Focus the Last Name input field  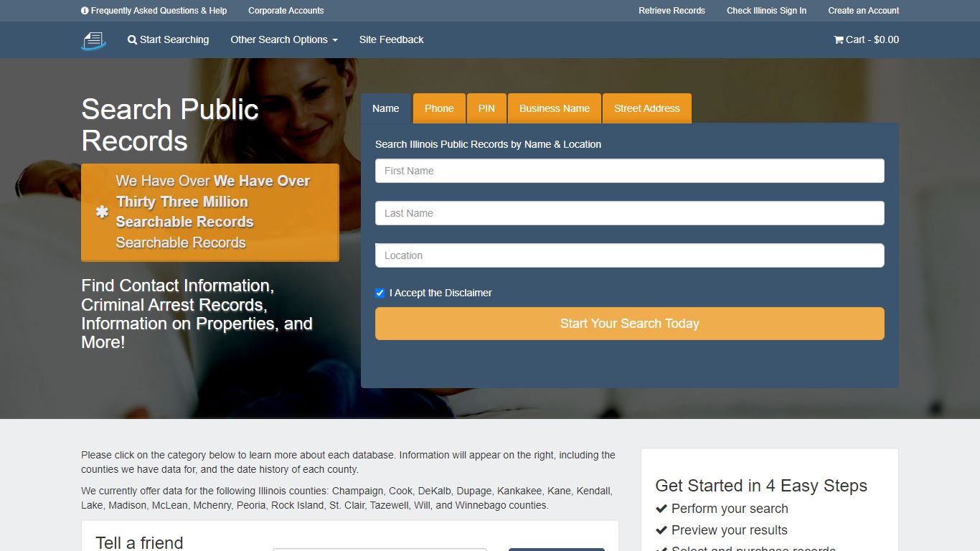coord(630,213)
